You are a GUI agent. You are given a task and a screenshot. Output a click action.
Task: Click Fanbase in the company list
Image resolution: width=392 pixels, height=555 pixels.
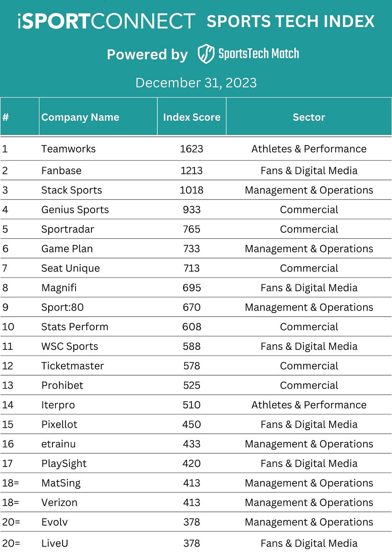click(x=61, y=171)
